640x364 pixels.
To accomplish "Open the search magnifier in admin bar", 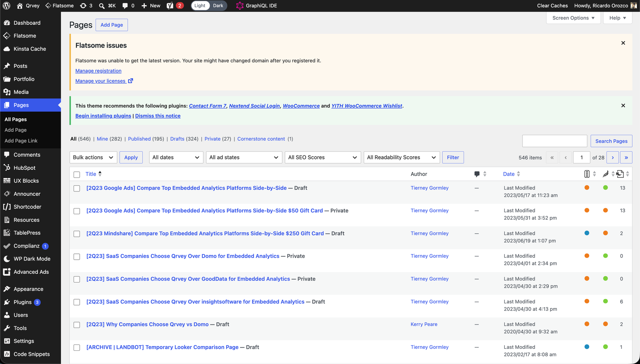I will point(102,6).
